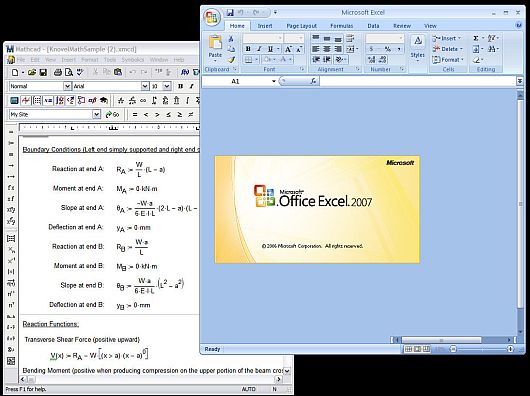Screen dimensions: 530x396
Task: Click the Excel Office Button orb
Action: pos(212,17)
